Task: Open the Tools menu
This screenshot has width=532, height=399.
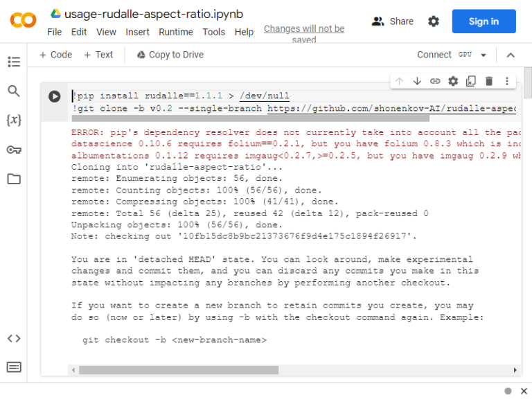Action: pos(214,32)
